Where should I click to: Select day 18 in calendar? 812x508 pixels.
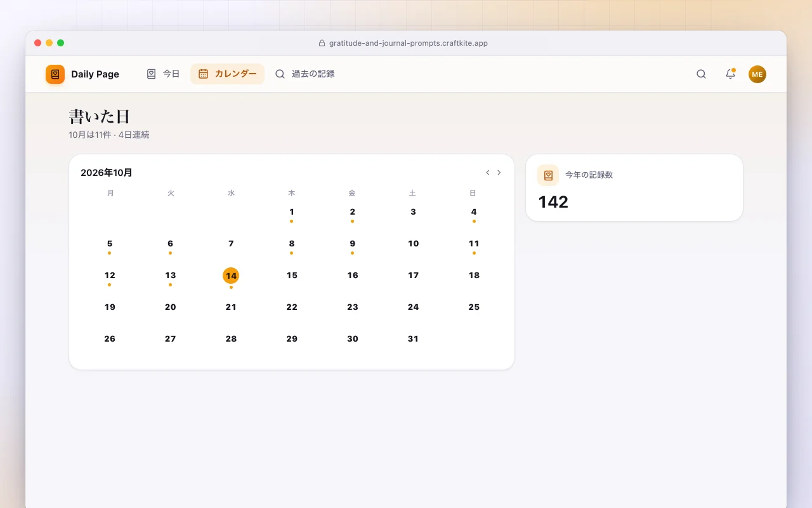pos(474,276)
